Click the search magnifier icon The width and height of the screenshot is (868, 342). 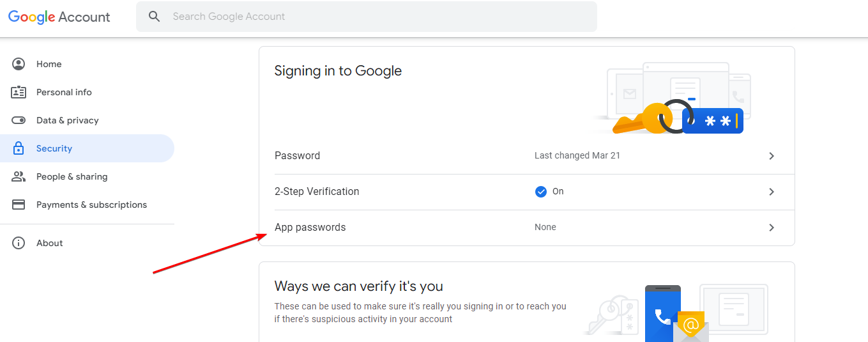[154, 17]
